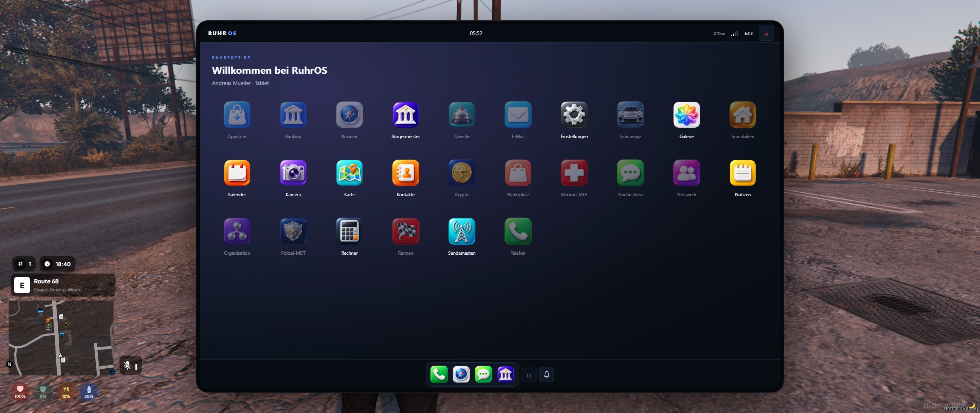Image resolution: width=980 pixels, height=413 pixels.
Task: Open the Karte map app
Action: [x=350, y=173]
